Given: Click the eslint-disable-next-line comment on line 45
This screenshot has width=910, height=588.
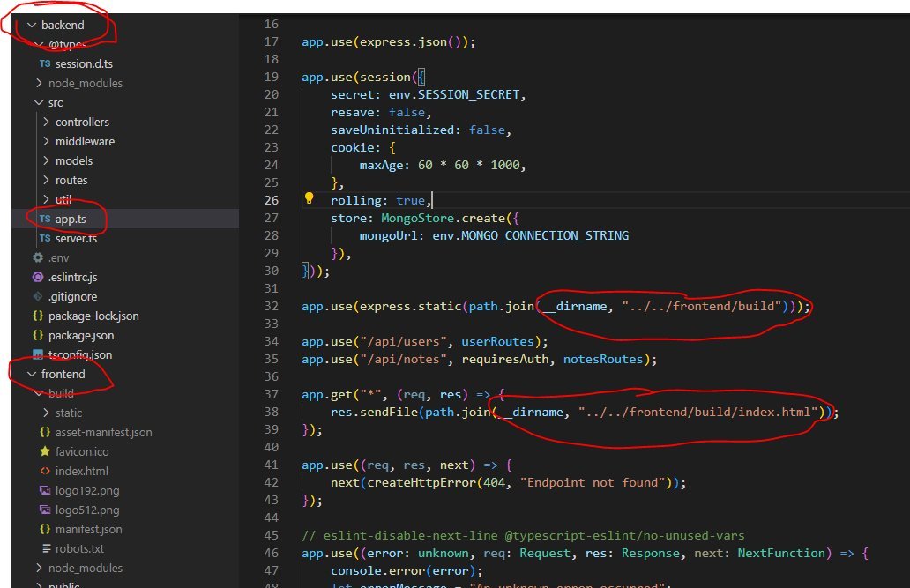Looking at the screenshot, I should (x=523, y=535).
